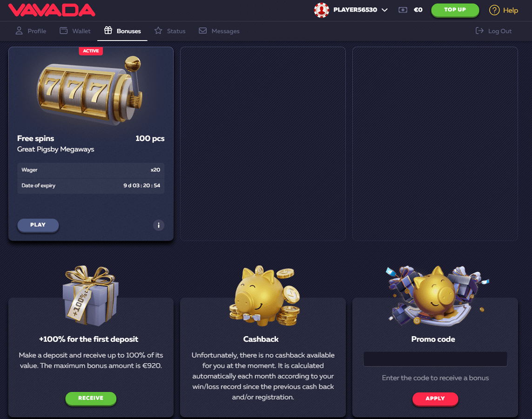This screenshot has height=419, width=532.
Task: Click RECEIVE first deposit bonus button
Action: click(x=91, y=399)
